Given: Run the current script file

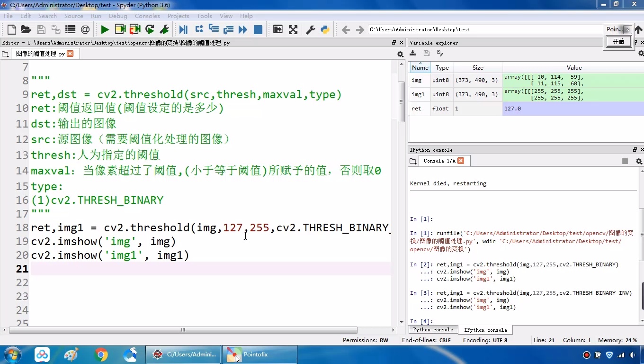Looking at the screenshot, I should coord(105,29).
